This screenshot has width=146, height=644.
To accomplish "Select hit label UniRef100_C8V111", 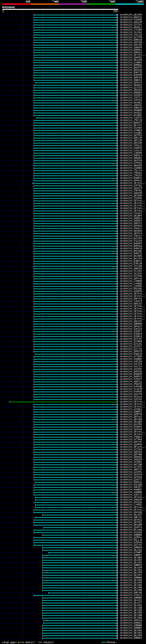I will 131,145.
